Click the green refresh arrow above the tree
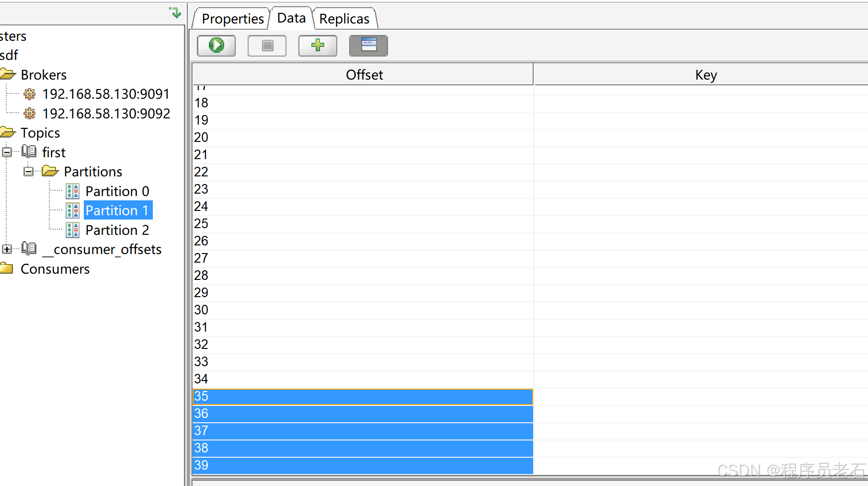Image resolution: width=868 pixels, height=486 pixels. (175, 12)
